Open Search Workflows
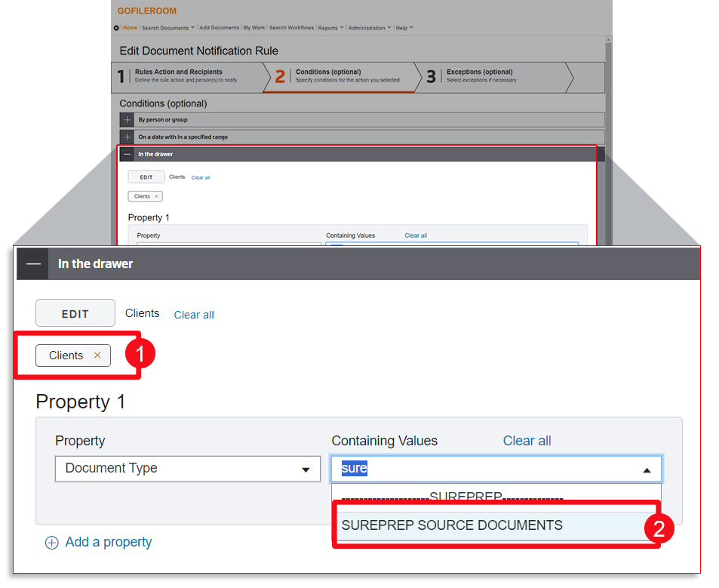 tap(292, 27)
